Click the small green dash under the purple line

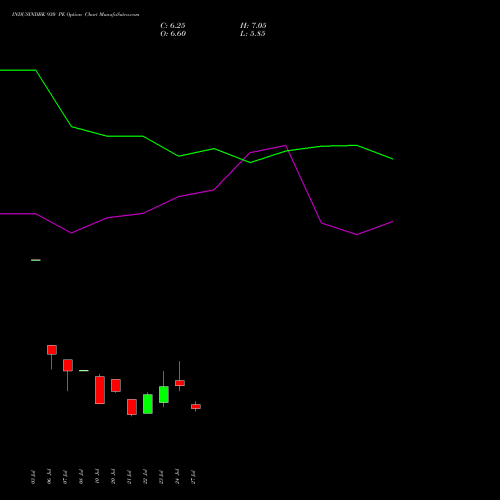pos(36,260)
